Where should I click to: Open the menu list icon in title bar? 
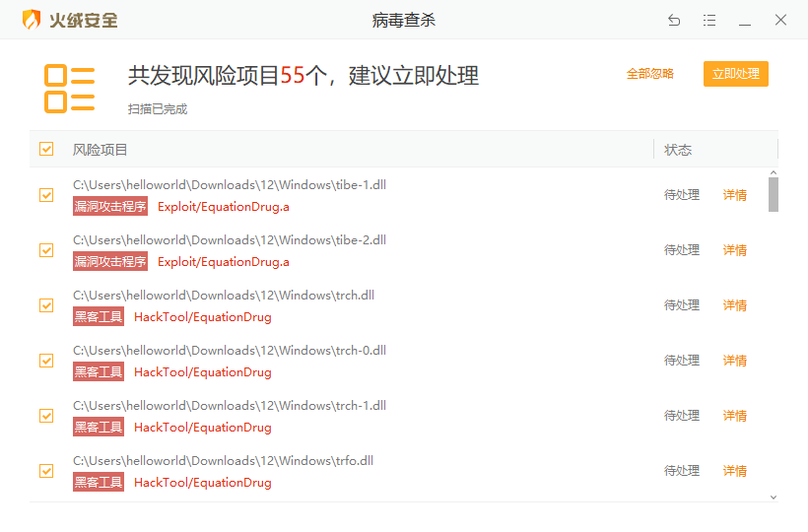click(709, 20)
